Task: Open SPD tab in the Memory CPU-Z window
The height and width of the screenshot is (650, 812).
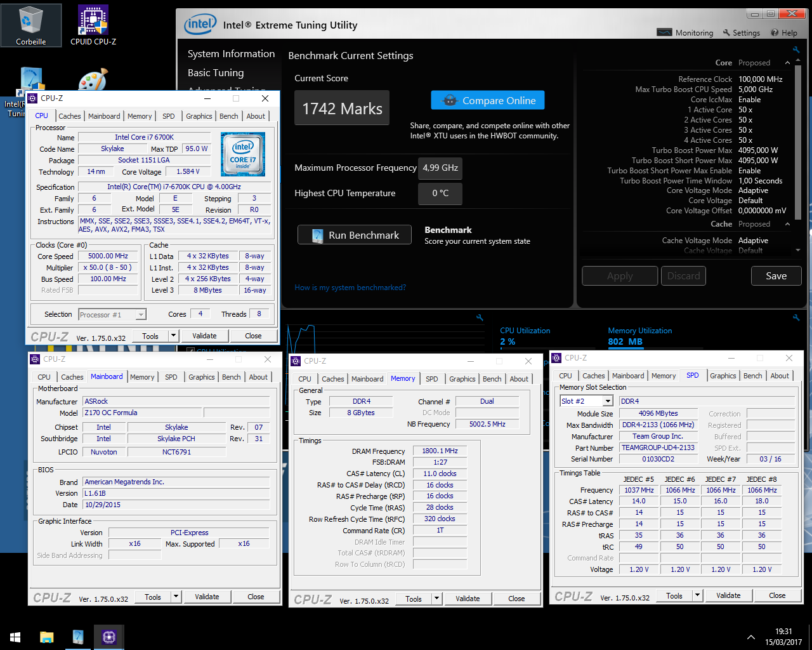Action: [432, 379]
